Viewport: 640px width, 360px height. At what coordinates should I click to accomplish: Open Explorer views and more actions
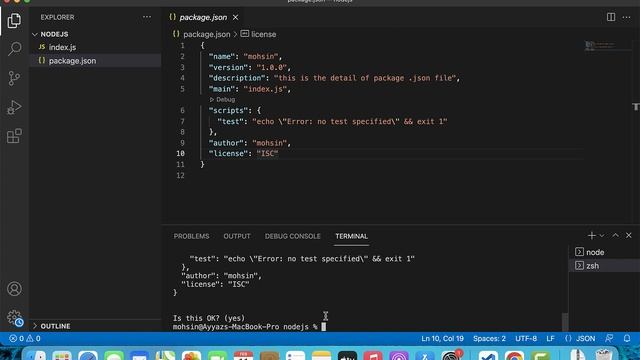pyautogui.click(x=147, y=17)
